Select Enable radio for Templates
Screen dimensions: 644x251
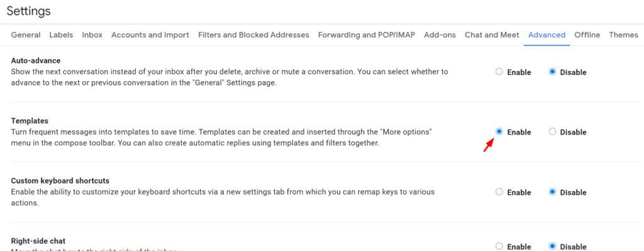[499, 132]
